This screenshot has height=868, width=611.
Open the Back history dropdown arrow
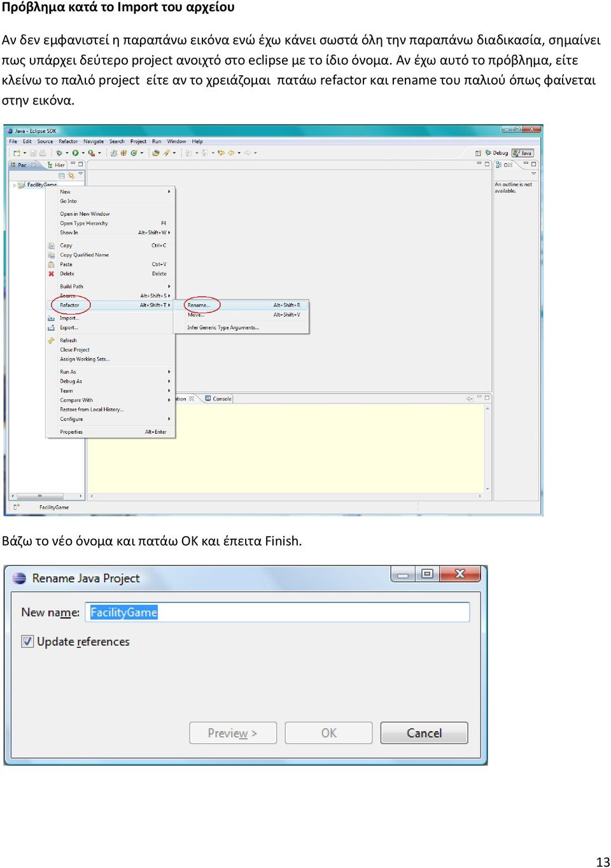pos(239,153)
